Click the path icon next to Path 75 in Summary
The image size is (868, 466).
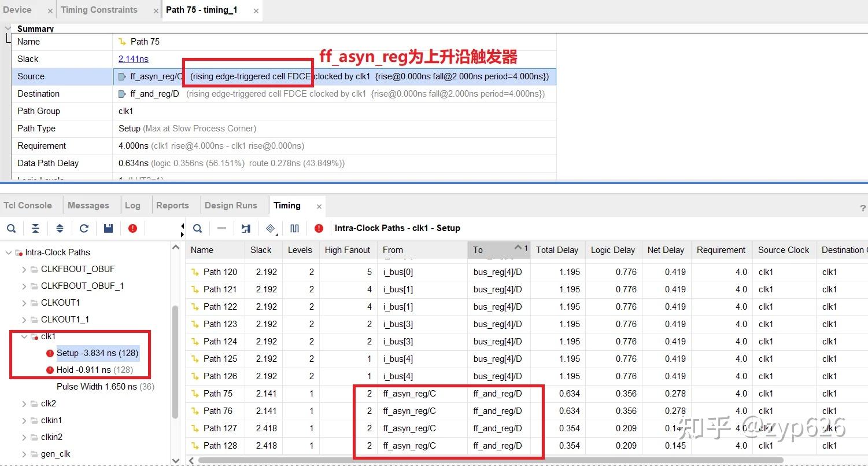tap(122, 42)
